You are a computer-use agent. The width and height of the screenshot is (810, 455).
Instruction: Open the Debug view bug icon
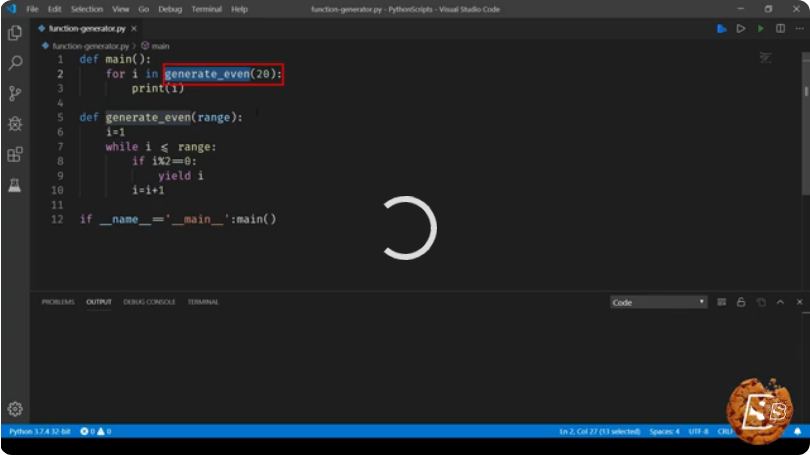pos(15,124)
